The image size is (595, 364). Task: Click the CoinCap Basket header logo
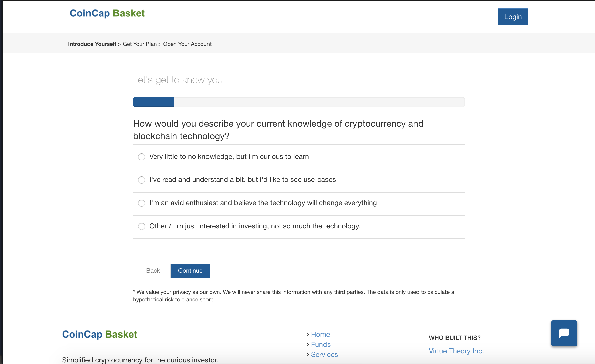(x=107, y=13)
